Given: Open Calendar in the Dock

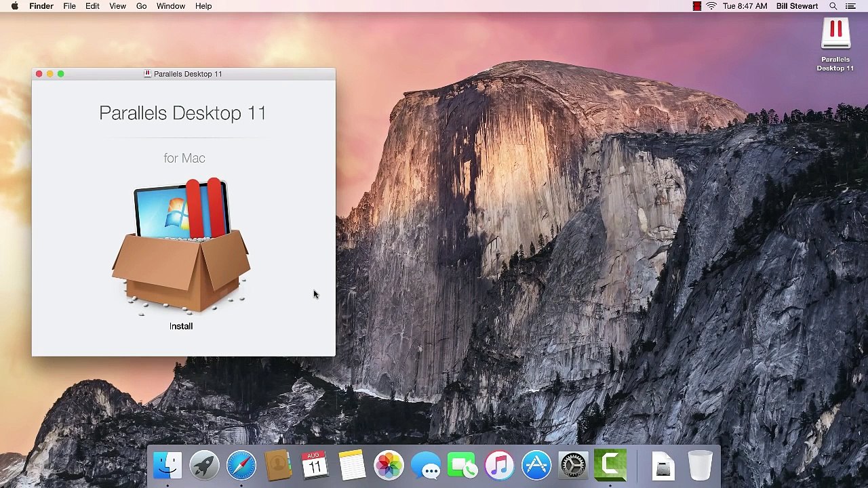Looking at the screenshot, I should (x=315, y=466).
